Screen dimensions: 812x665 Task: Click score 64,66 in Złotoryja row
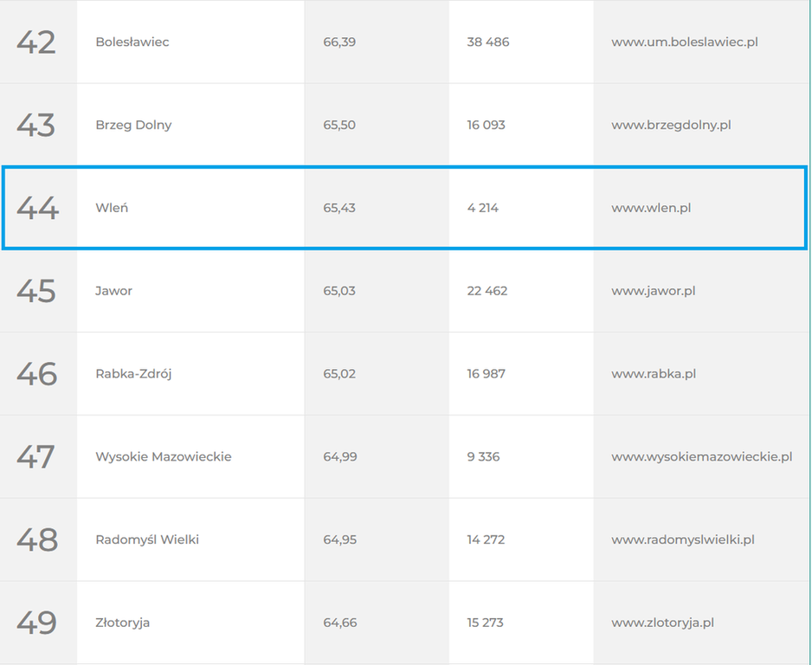339,622
